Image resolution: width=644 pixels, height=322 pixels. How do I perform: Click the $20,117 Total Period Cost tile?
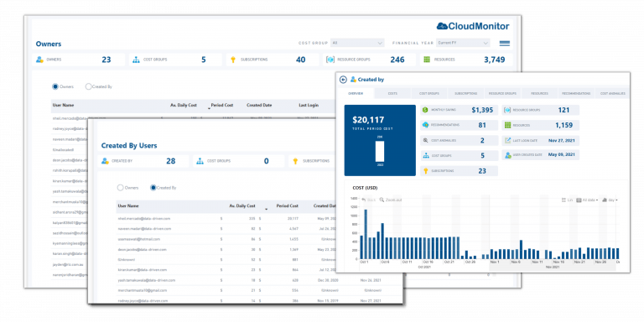380,141
